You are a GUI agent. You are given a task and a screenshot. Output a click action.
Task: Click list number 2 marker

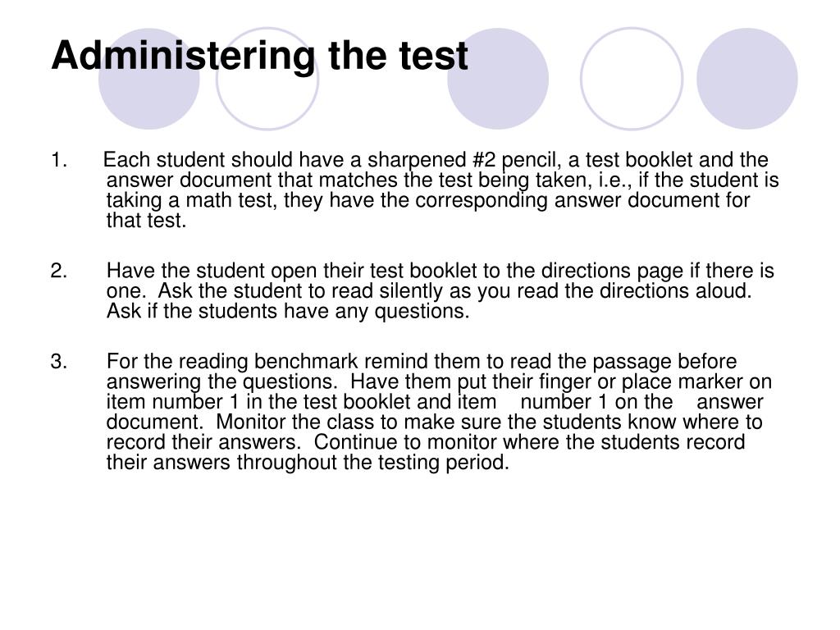click(x=59, y=271)
